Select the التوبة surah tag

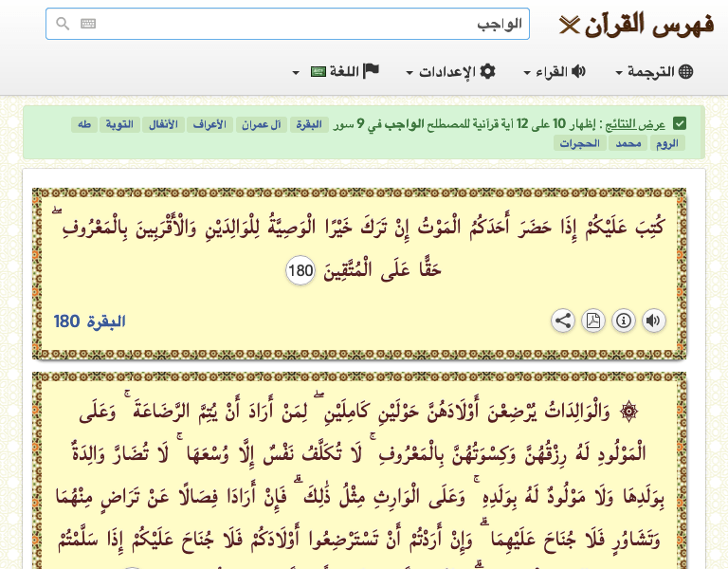(120, 124)
